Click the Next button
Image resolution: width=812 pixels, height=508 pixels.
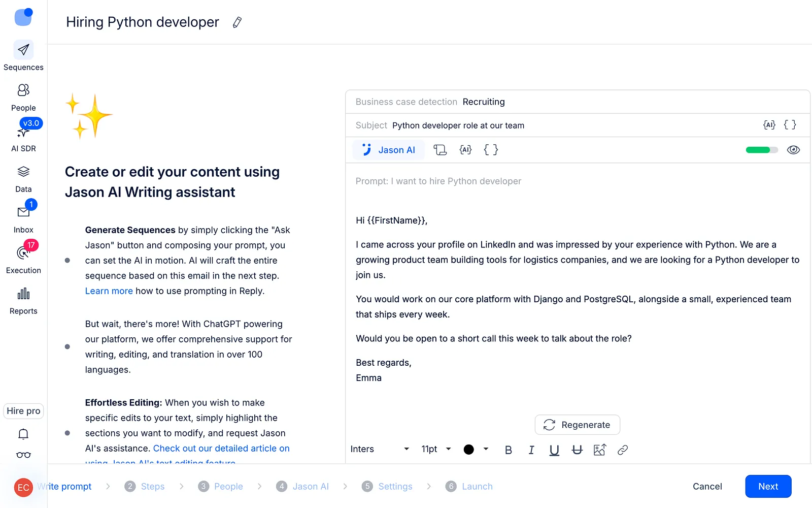point(768,486)
